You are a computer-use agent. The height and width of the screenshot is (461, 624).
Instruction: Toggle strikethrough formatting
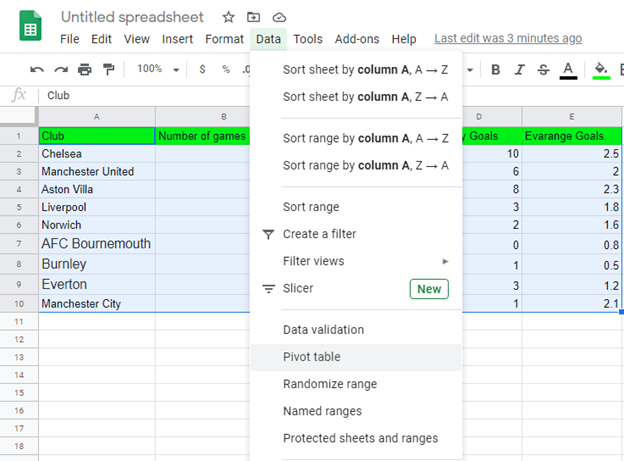pyautogui.click(x=543, y=70)
